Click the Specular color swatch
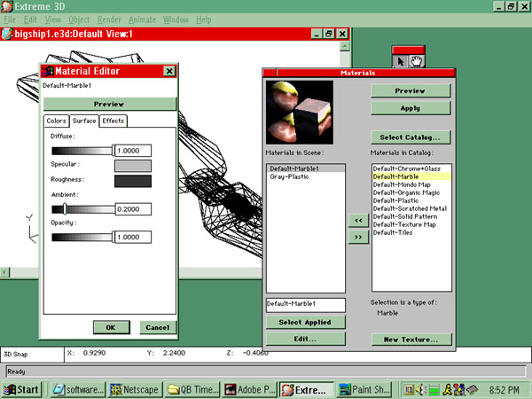 [x=133, y=166]
